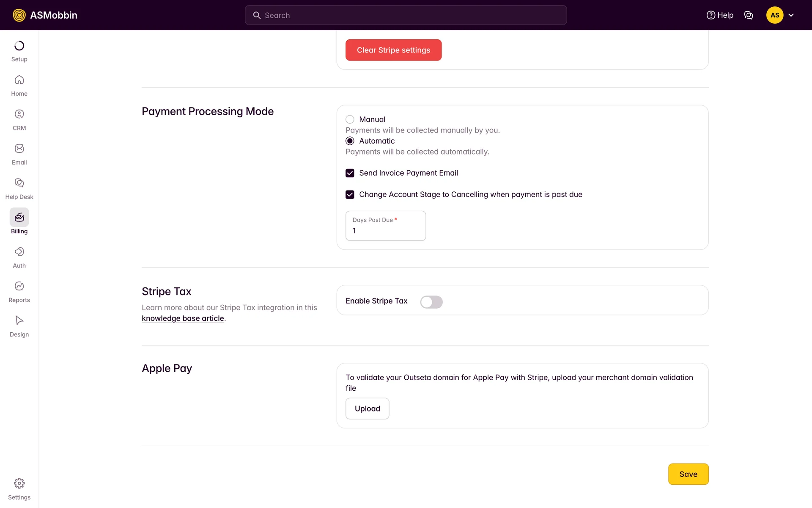This screenshot has width=812, height=508.
Task: Open the Auth section icon
Action: point(19,252)
